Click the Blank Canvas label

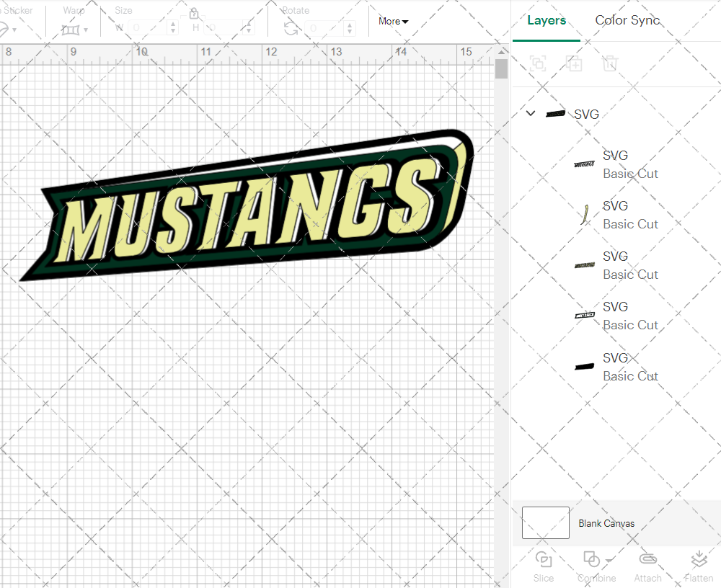(606, 523)
